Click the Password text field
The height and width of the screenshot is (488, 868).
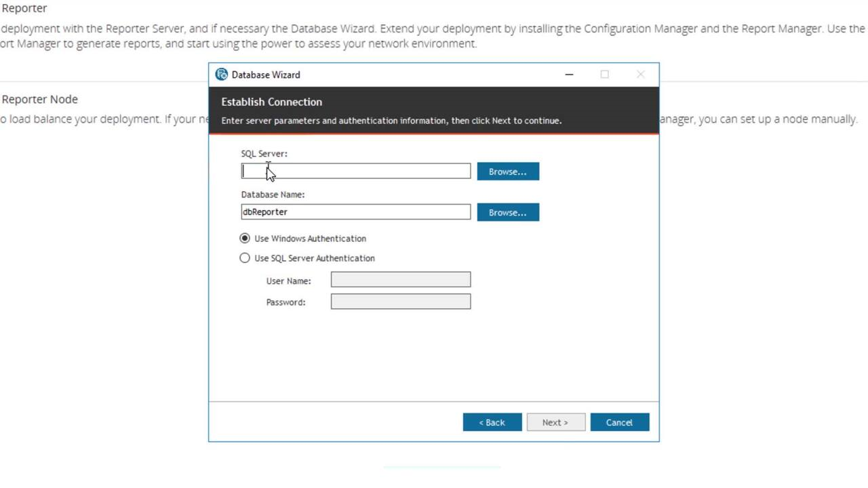pos(400,302)
